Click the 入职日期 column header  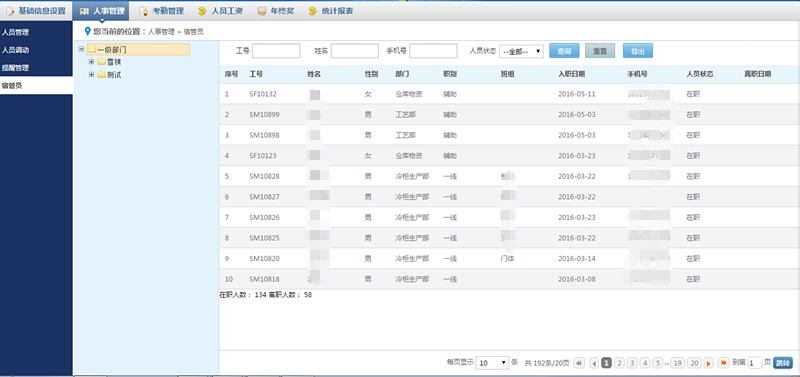coord(571,74)
